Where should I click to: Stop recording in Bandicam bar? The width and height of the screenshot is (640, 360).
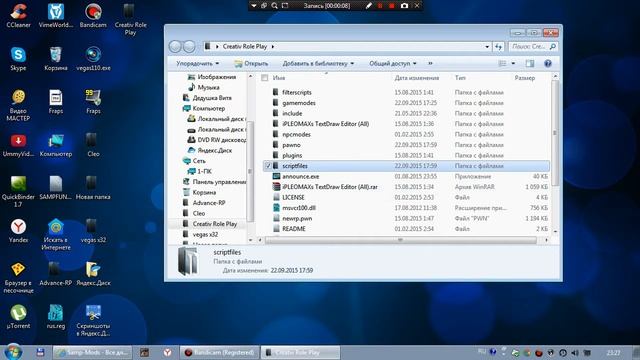(x=392, y=6)
